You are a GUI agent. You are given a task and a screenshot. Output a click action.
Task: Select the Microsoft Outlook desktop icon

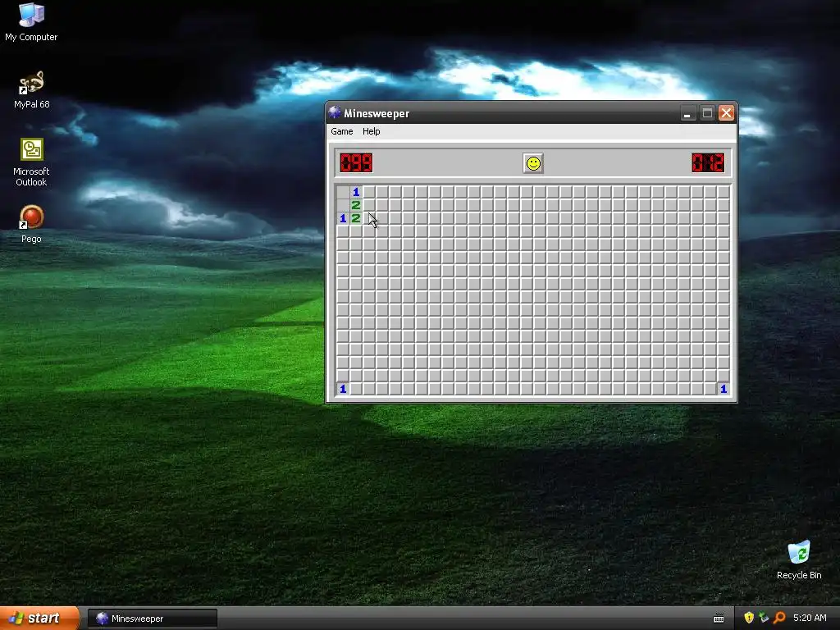tap(31, 162)
